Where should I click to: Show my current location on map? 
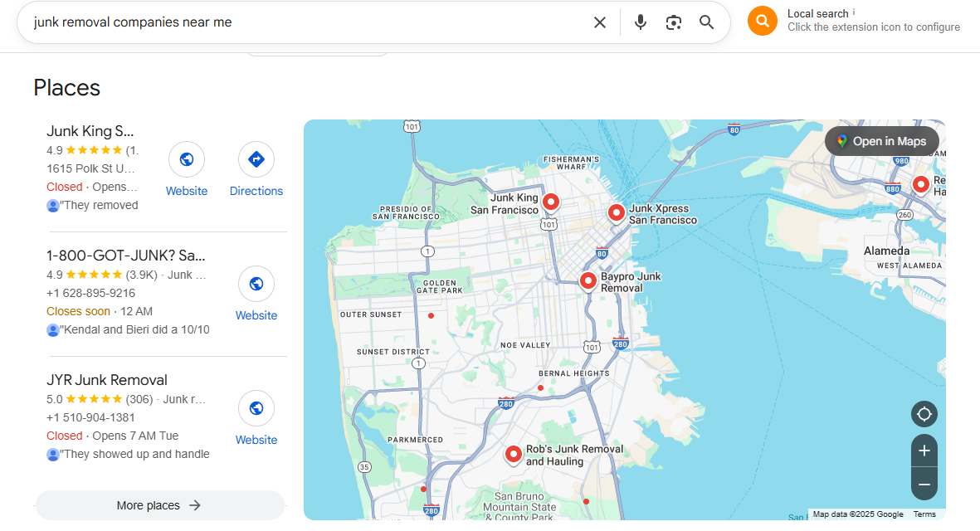pyautogui.click(x=924, y=413)
